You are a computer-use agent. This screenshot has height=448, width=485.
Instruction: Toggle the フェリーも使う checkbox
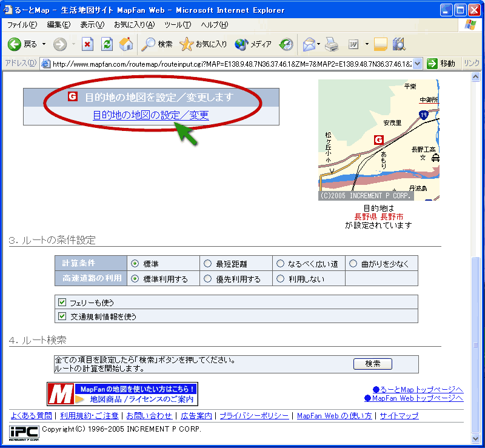tap(62, 302)
